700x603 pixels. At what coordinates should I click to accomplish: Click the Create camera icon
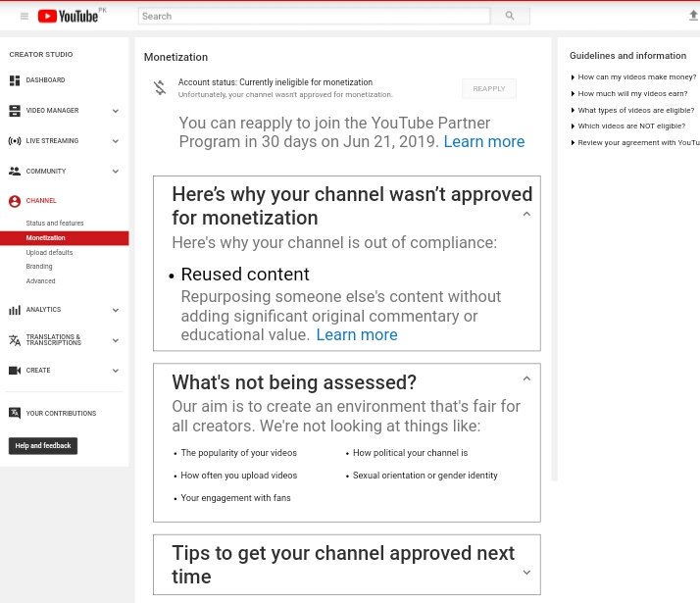click(15, 371)
